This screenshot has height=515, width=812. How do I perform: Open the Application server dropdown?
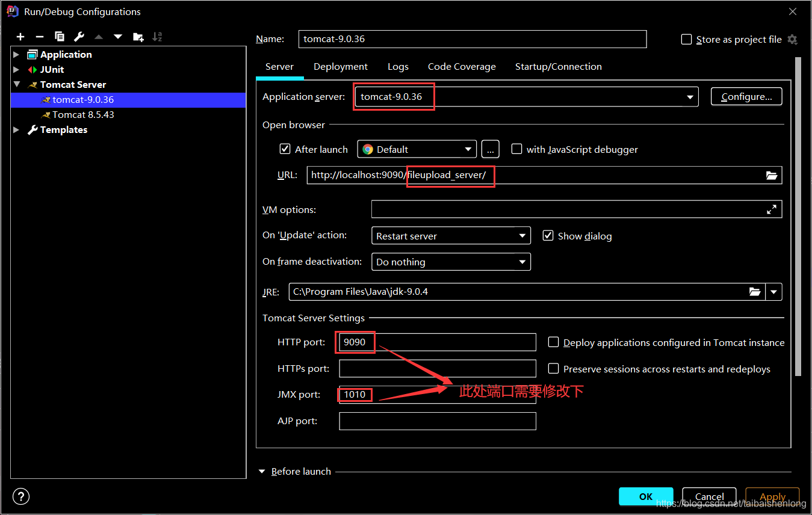tap(689, 97)
